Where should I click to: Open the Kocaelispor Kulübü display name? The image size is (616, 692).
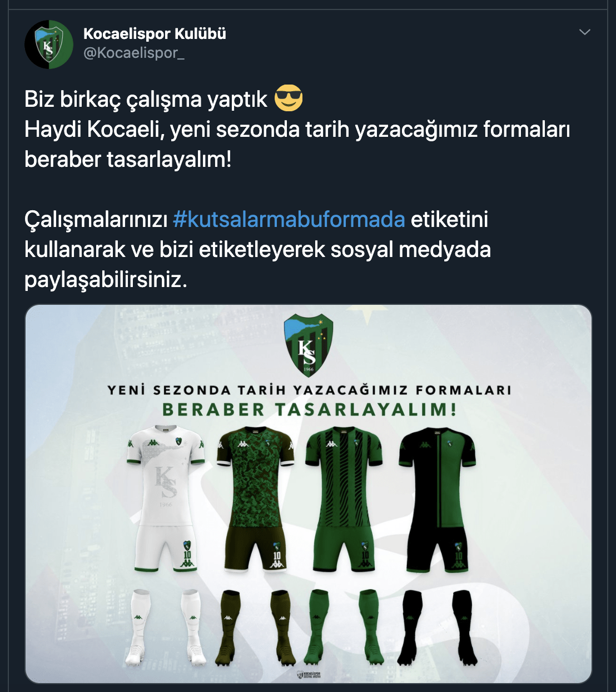155,34
